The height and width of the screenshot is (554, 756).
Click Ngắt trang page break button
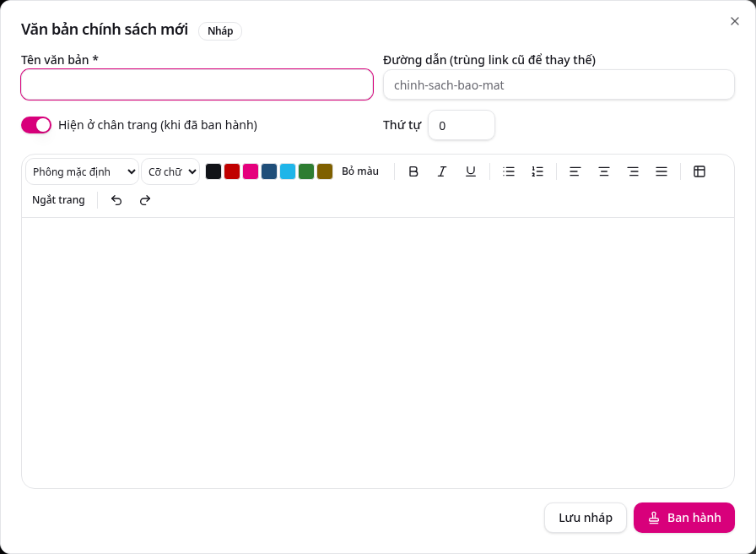tap(58, 200)
